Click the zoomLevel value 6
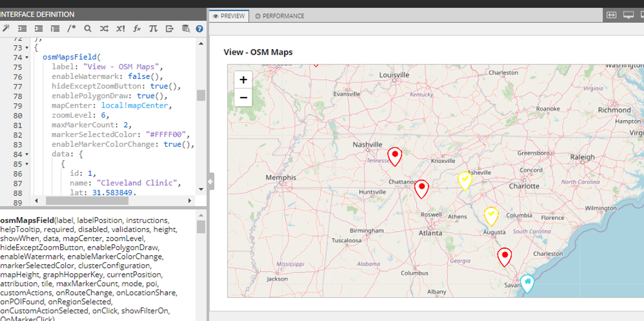Image resolution: width=644 pixels, height=321 pixels. pos(103,115)
